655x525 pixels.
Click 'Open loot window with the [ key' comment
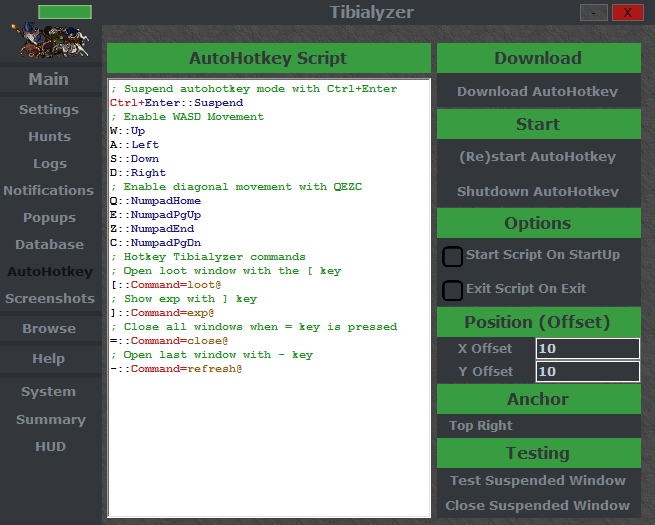tap(226, 271)
